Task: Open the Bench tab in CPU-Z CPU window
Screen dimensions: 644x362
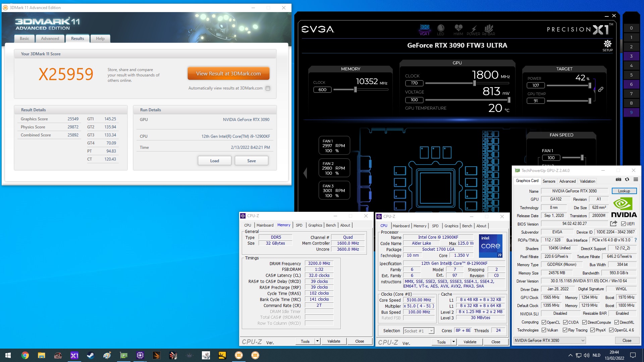Action: (x=467, y=226)
